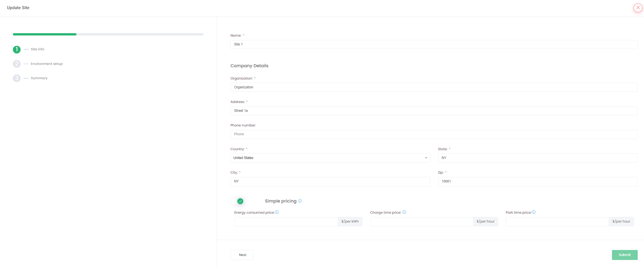Image resolution: width=644 pixels, height=266 pixels.
Task: Go to Environment setup step label
Action: (x=47, y=64)
